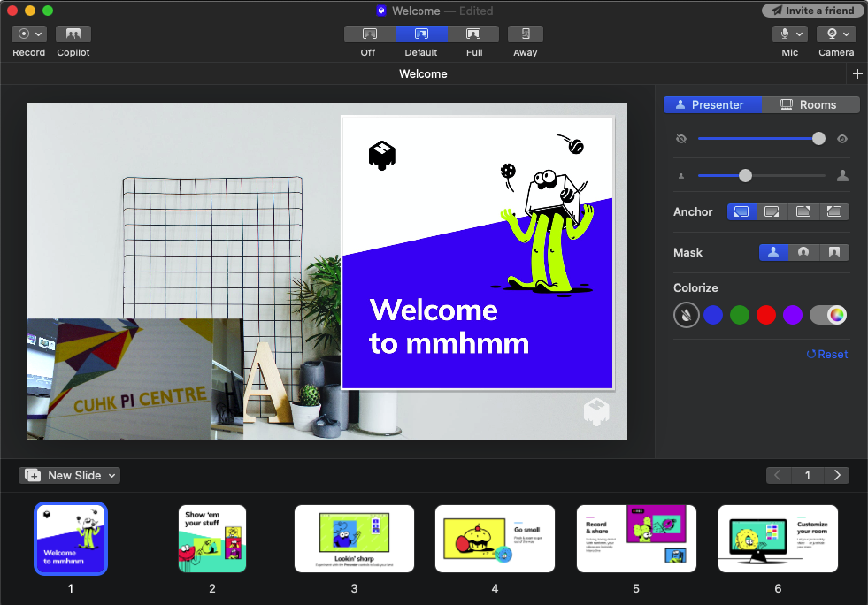This screenshot has width=868, height=605.
Task: Pick the purple Colorize swatch
Action: click(x=793, y=315)
